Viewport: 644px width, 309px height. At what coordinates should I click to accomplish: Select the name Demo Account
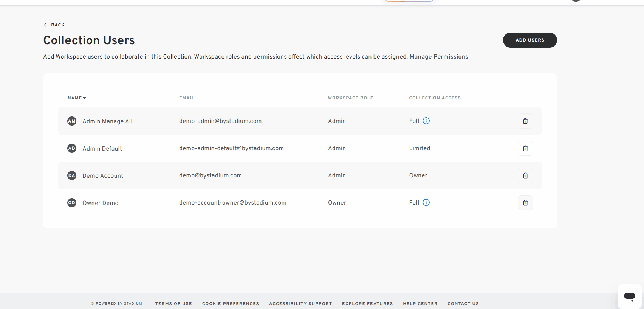coord(103,176)
